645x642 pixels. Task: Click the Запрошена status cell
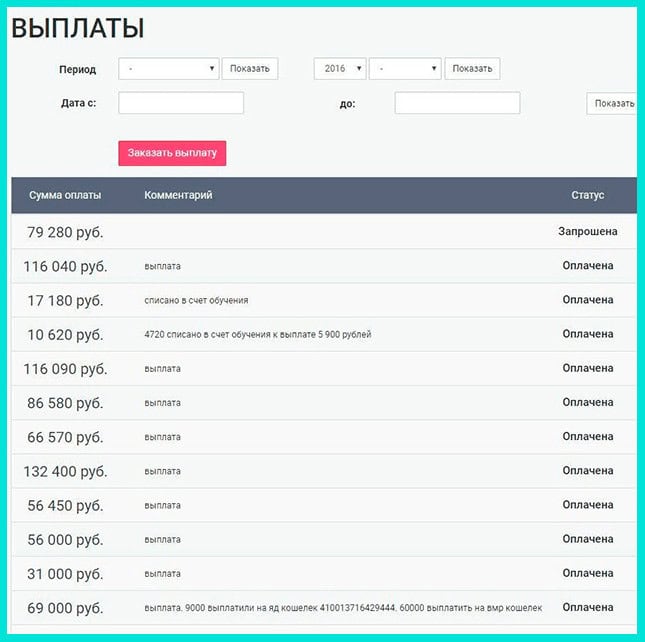click(587, 232)
